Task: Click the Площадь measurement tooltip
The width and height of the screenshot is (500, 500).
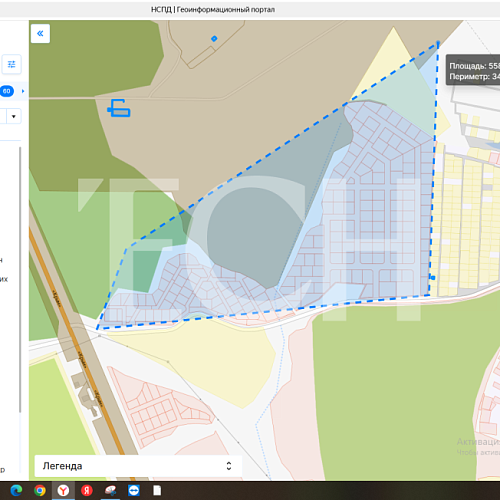Action: [x=474, y=66]
